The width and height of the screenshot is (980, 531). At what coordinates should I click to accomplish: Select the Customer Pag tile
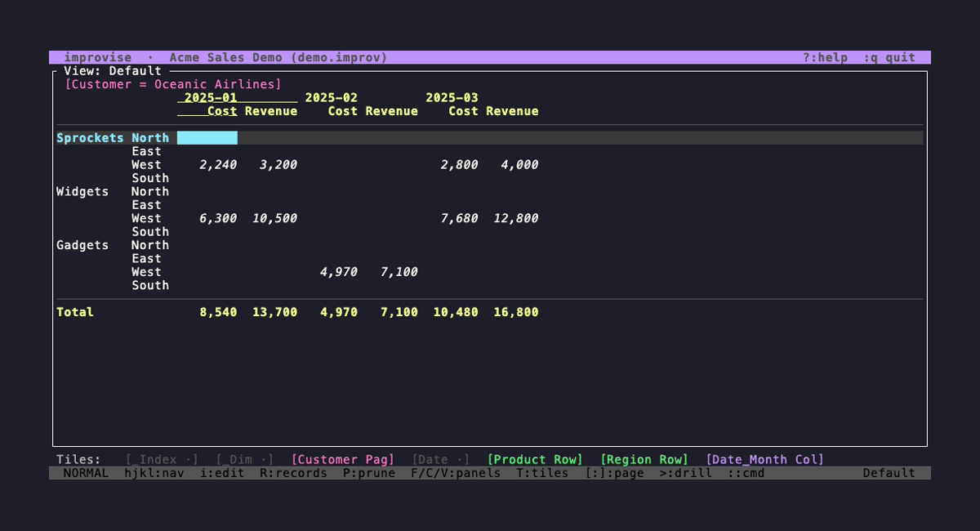click(342, 459)
